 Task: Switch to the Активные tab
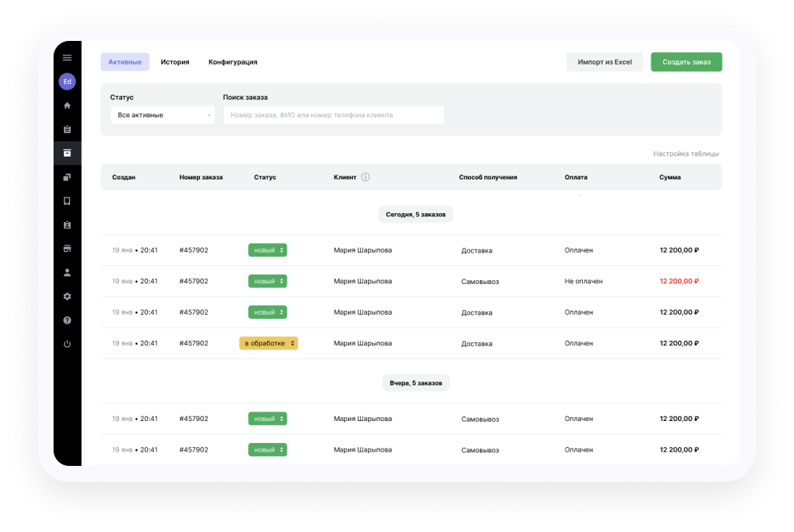pos(124,61)
